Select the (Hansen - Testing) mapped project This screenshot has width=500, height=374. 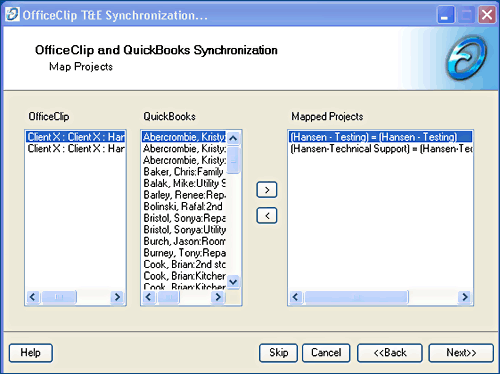[x=380, y=137]
